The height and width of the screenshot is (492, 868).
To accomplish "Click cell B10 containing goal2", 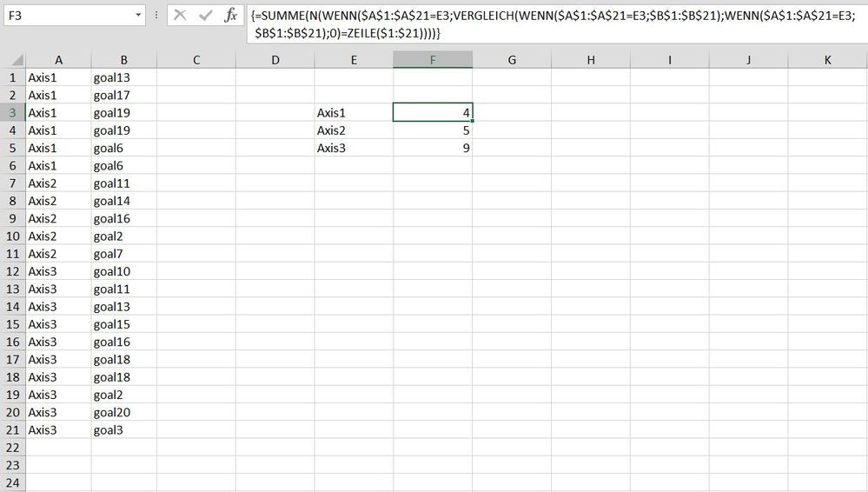I will (x=124, y=236).
